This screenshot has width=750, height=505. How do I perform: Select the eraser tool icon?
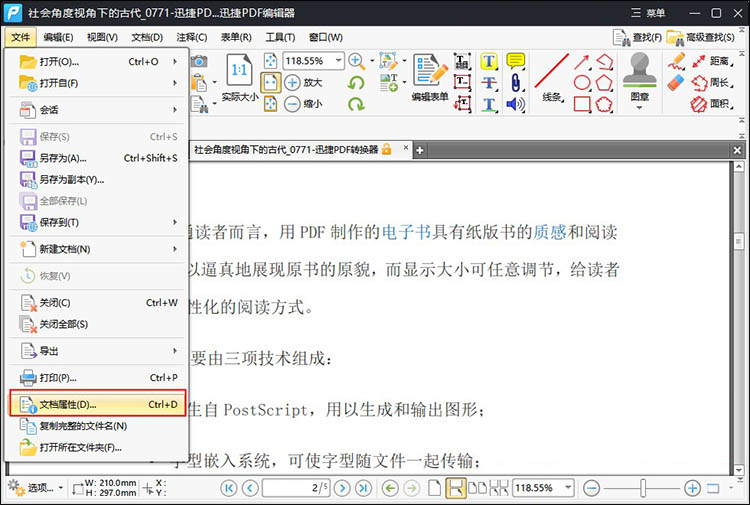coord(676,83)
